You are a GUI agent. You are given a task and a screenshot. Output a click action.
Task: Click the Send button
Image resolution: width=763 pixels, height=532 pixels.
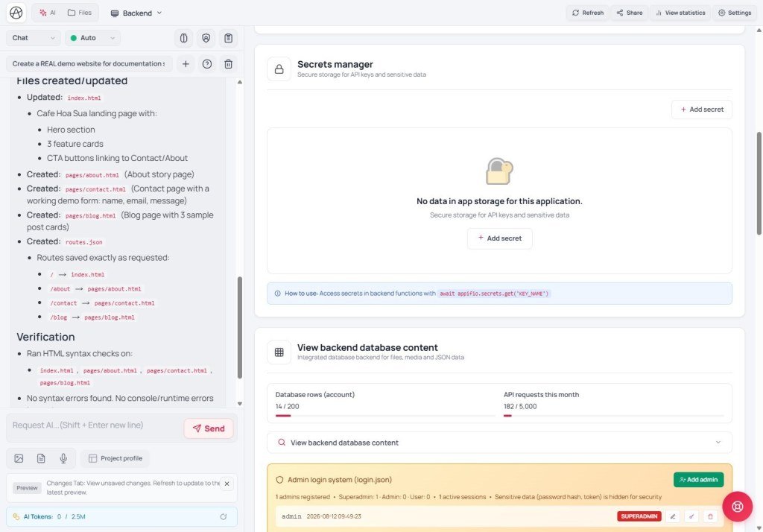pyautogui.click(x=209, y=428)
